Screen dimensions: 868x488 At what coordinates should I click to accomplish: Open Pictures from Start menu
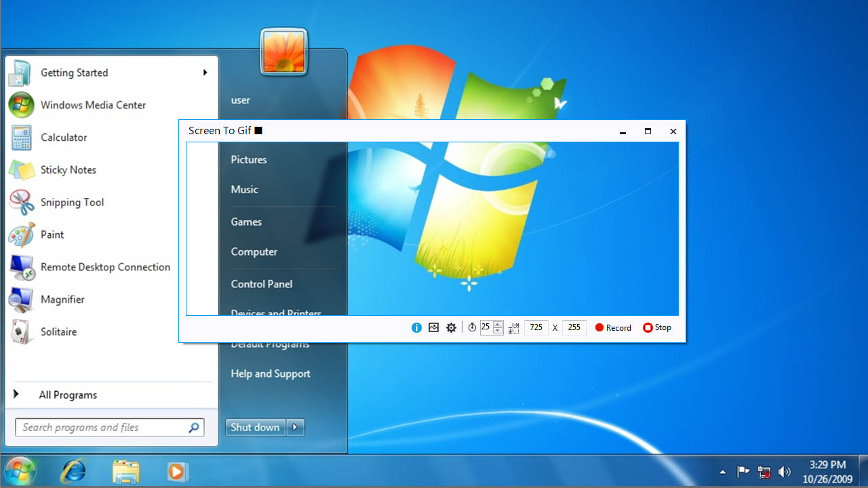pyautogui.click(x=249, y=160)
